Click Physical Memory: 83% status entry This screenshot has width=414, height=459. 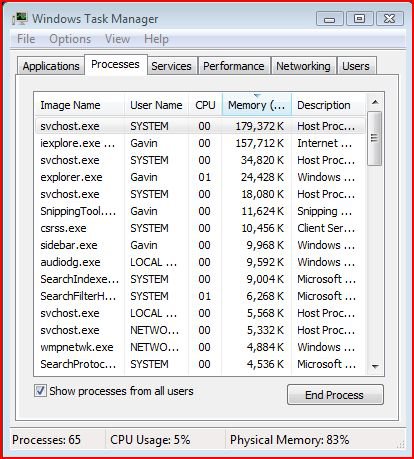290,440
